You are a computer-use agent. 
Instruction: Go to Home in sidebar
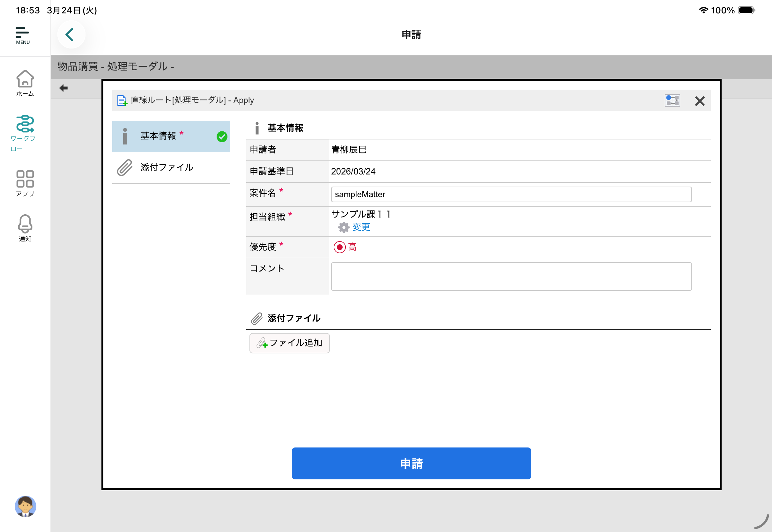click(25, 83)
